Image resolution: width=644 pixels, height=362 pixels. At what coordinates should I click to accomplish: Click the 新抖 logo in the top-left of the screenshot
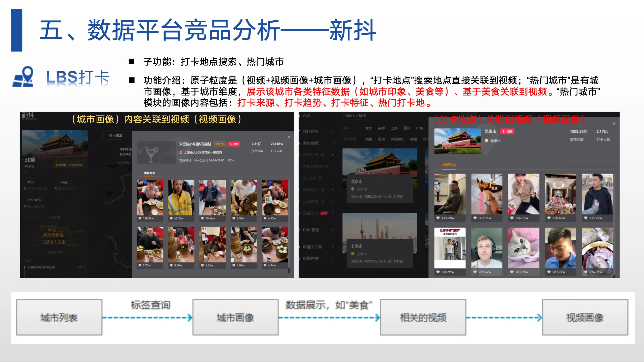(28, 115)
